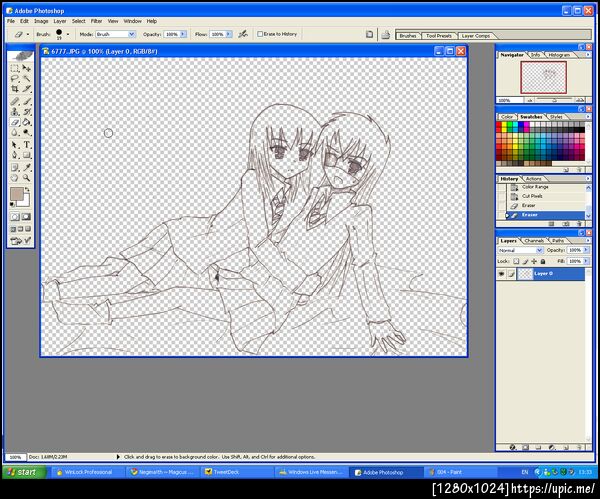The width and height of the screenshot is (600, 499).
Task: Delete current state trash icon in History
Action: click(579, 223)
